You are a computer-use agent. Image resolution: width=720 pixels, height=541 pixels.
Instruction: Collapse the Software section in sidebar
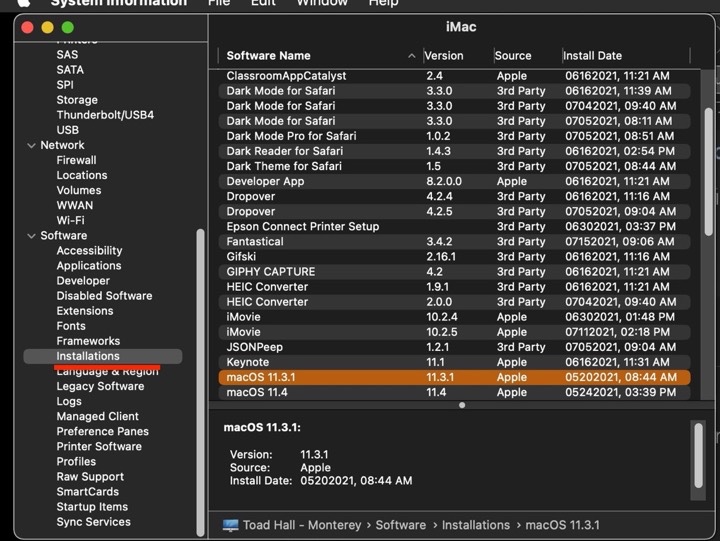pyautogui.click(x=30, y=236)
